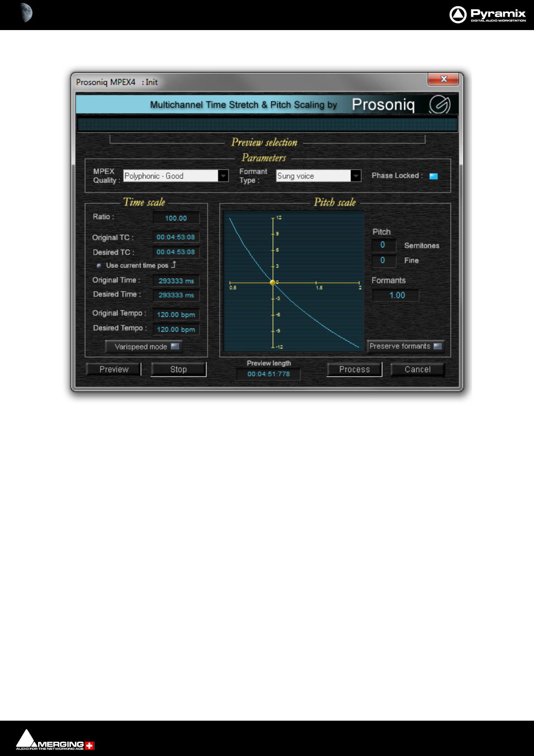Click the Desired Tempo 120.00 bpm field
Viewport: 534px width, 756px height.
pos(176,330)
